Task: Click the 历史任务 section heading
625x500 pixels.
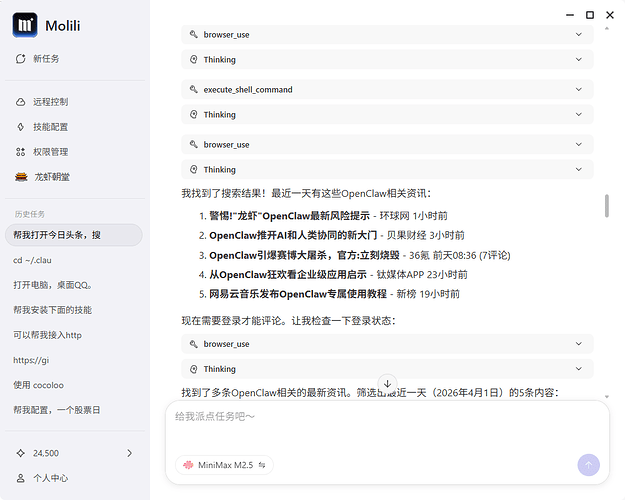Action: coord(29,214)
